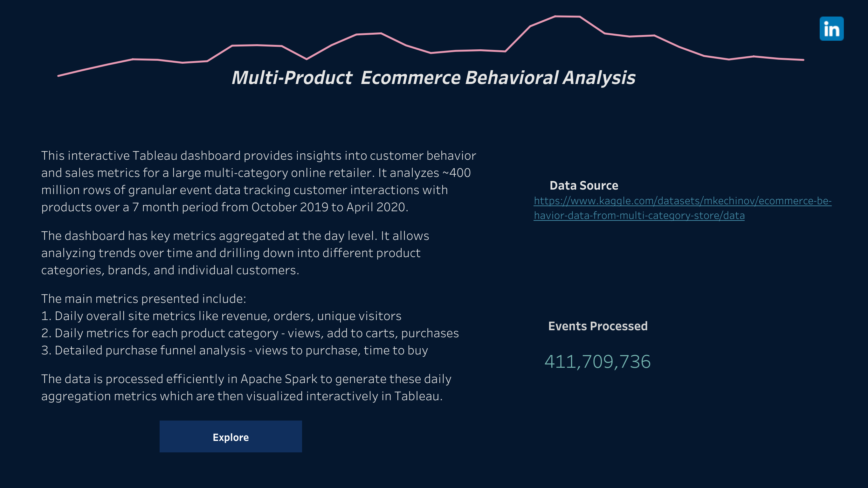Click the word Tableau in the first paragraph
Viewport: 868px width, 488px height.
tap(155, 156)
